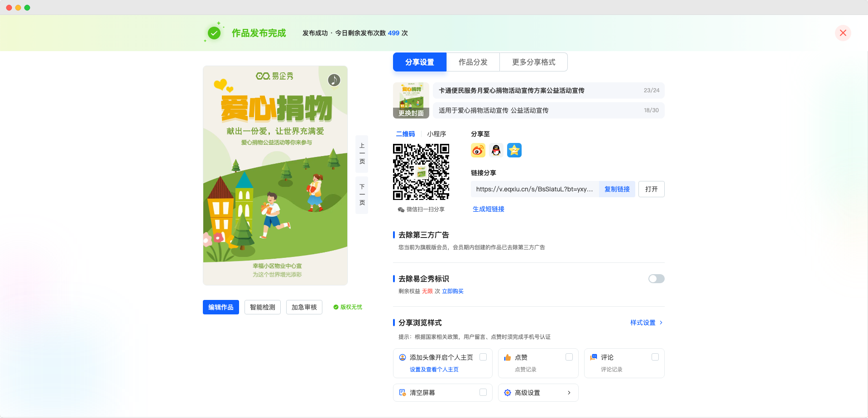868x418 pixels.
Task: Click the red 无限 text
Action: point(427,291)
